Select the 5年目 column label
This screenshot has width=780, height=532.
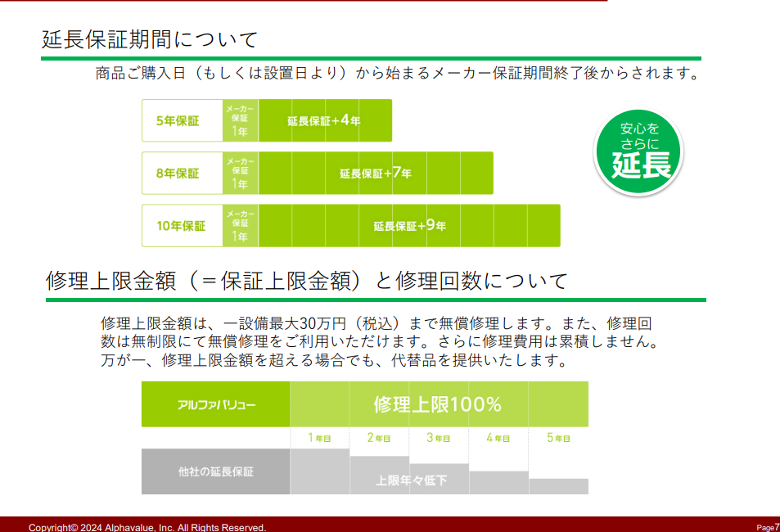(558, 439)
